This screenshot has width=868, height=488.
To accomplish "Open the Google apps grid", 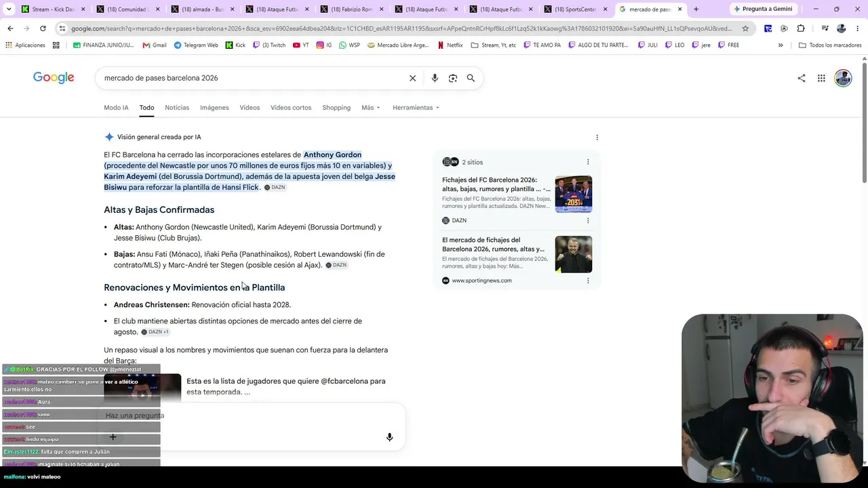I will (x=821, y=78).
